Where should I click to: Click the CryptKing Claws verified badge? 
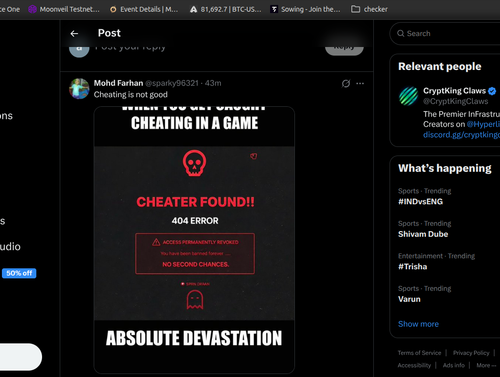[x=492, y=91]
